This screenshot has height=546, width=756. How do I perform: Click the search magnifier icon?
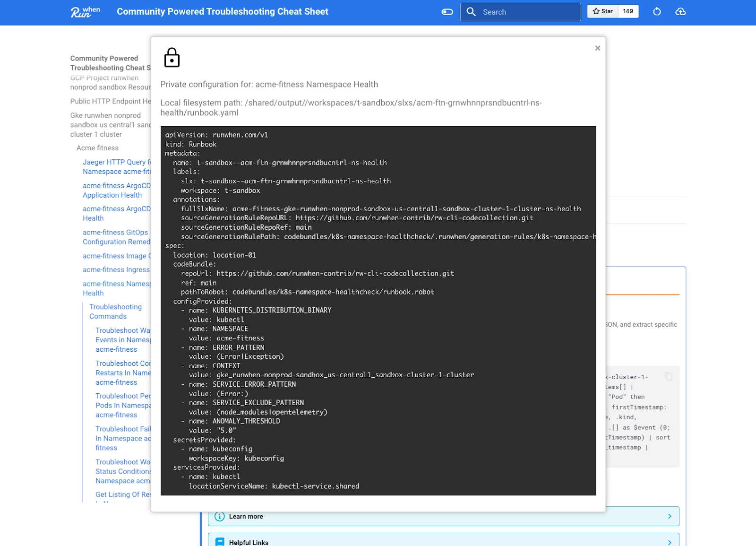point(471,12)
